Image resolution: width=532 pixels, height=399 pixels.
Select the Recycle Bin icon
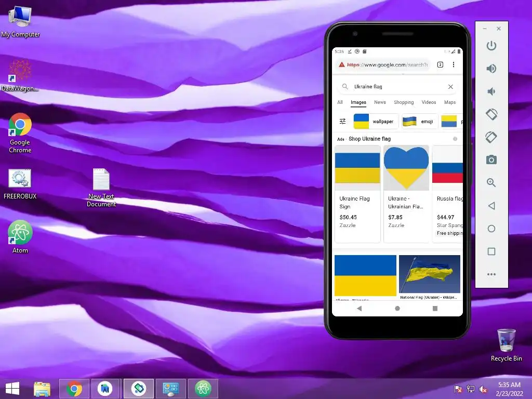tap(506, 345)
